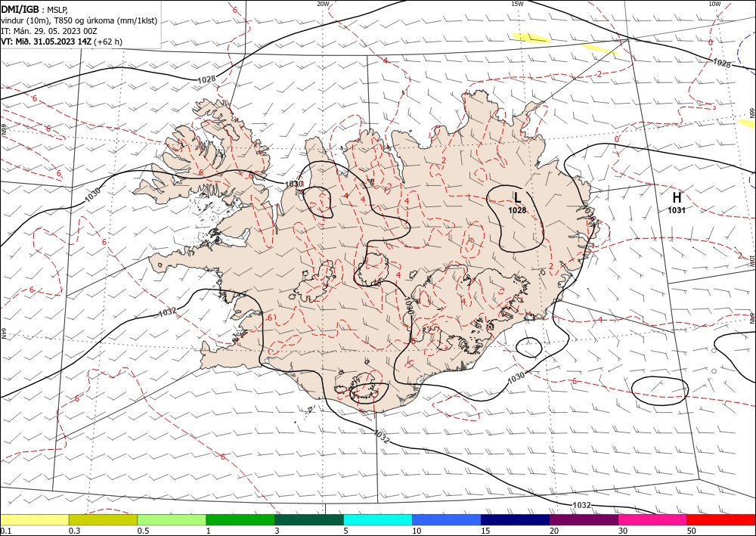The image size is (756, 536).
Task: Click the high pressure H symbol
Action: tap(677, 197)
